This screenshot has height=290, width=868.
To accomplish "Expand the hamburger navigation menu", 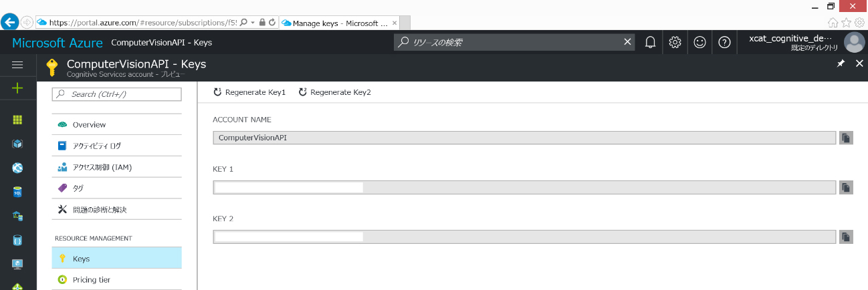I will [x=17, y=64].
